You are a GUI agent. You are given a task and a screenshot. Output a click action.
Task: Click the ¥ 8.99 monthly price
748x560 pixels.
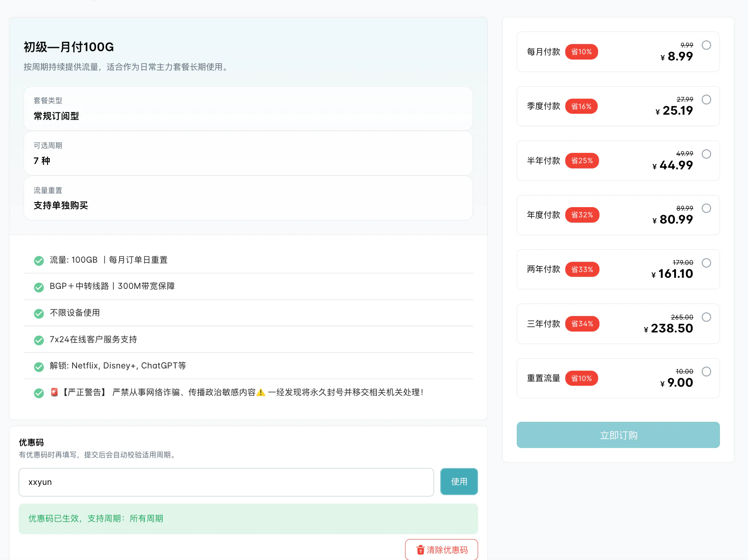point(677,56)
